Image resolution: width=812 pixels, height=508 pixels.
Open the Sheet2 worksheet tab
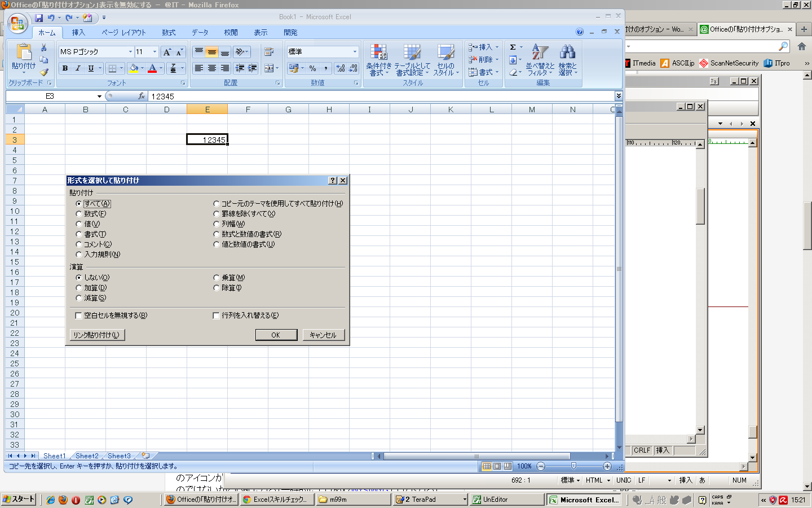tap(87, 456)
